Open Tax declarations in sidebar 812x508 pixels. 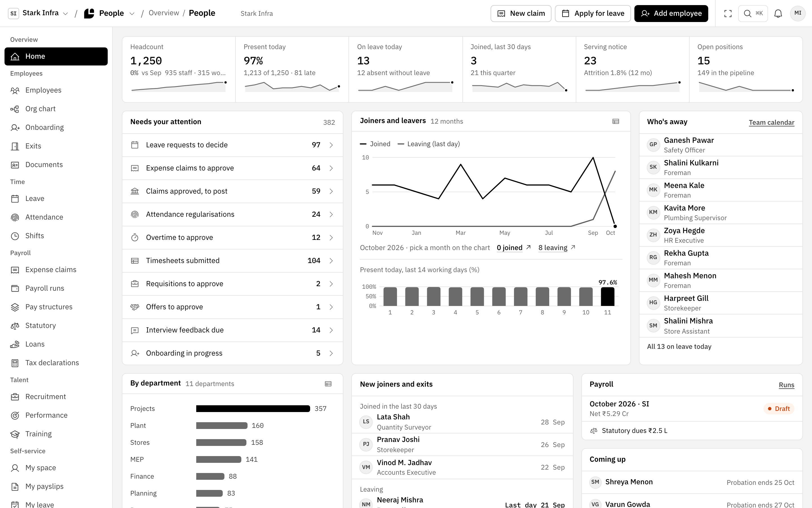(56, 363)
